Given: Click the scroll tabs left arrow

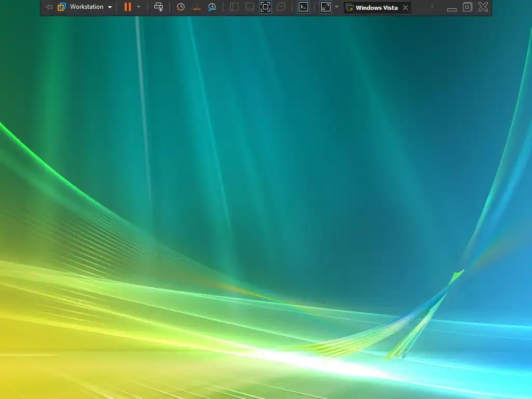Looking at the screenshot, I should pos(432,6).
